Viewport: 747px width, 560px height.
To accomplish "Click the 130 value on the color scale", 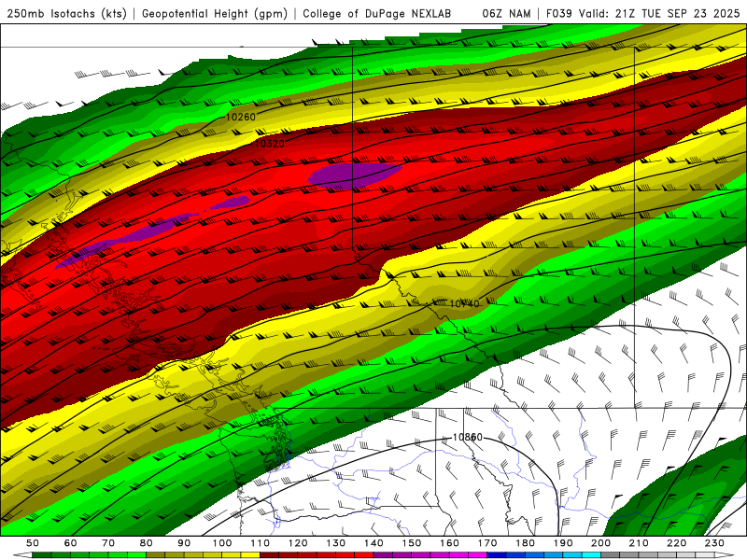I will 336,543.
